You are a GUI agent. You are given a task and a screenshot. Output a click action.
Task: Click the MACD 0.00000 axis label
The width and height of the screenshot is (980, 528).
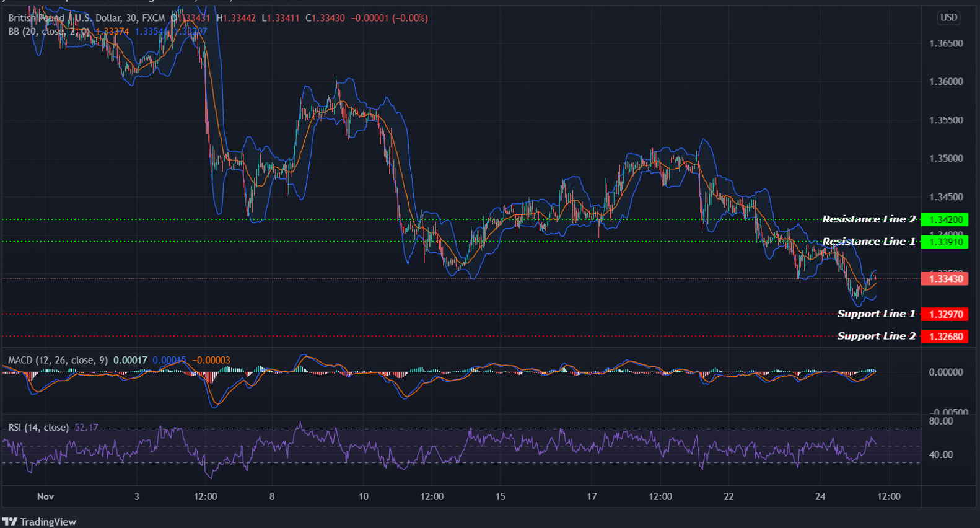946,372
